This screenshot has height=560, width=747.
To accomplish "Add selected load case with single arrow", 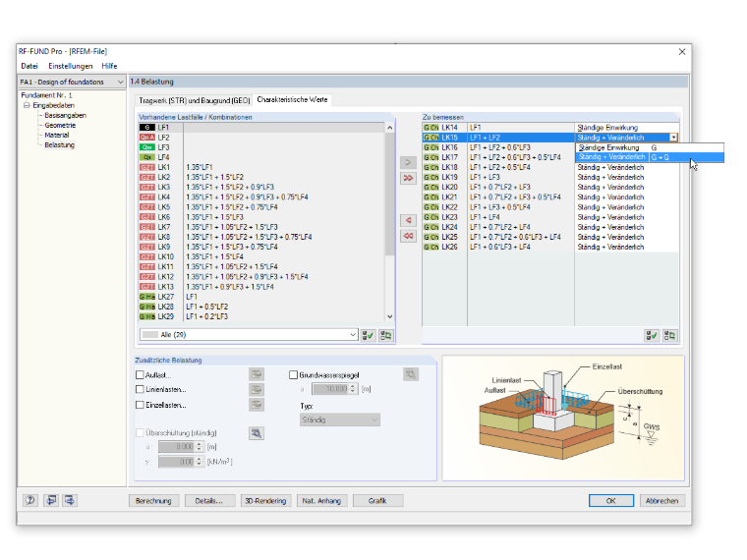I will click(408, 162).
